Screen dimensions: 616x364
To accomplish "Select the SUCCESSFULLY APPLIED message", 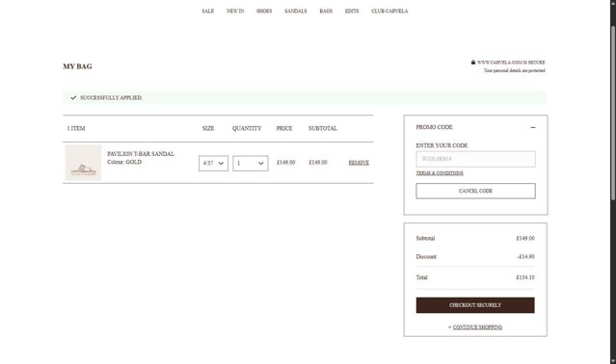I will (111, 97).
